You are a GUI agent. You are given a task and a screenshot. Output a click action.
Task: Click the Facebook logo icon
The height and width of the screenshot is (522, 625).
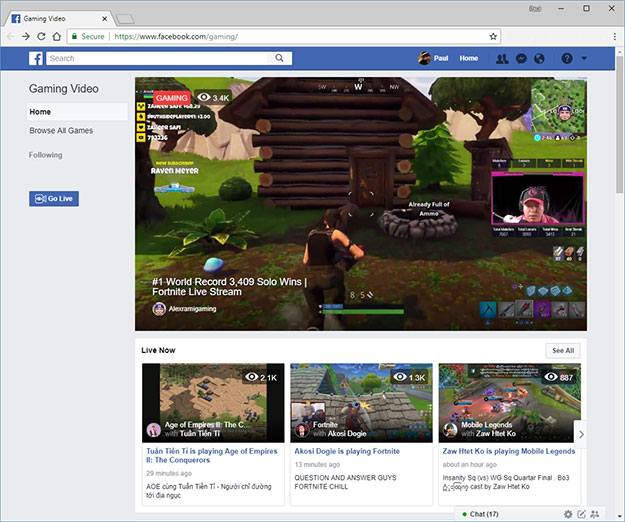click(x=35, y=59)
